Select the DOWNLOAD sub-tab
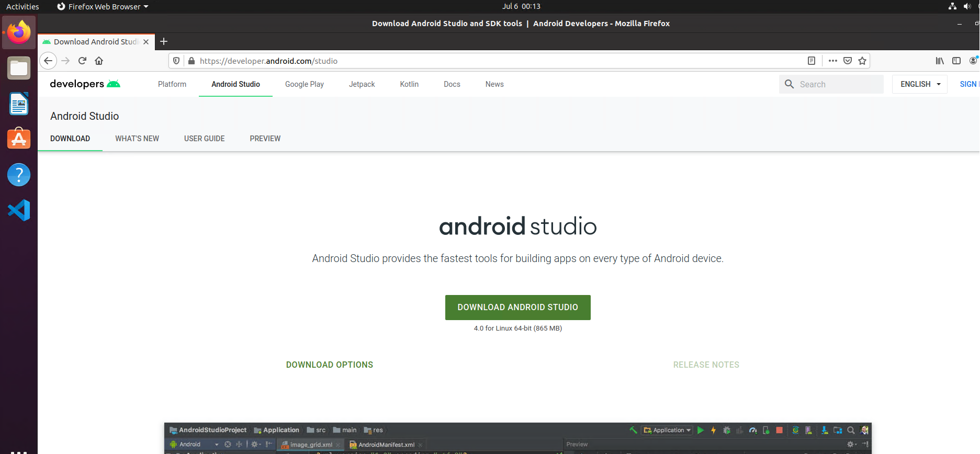Viewport: 980px width, 454px height. coord(70,139)
